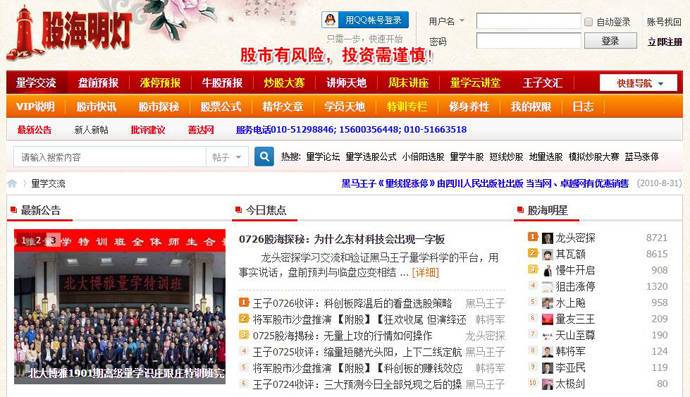Click the blue search magnifier button
Viewport: 690px width, 397px height.
264,156
